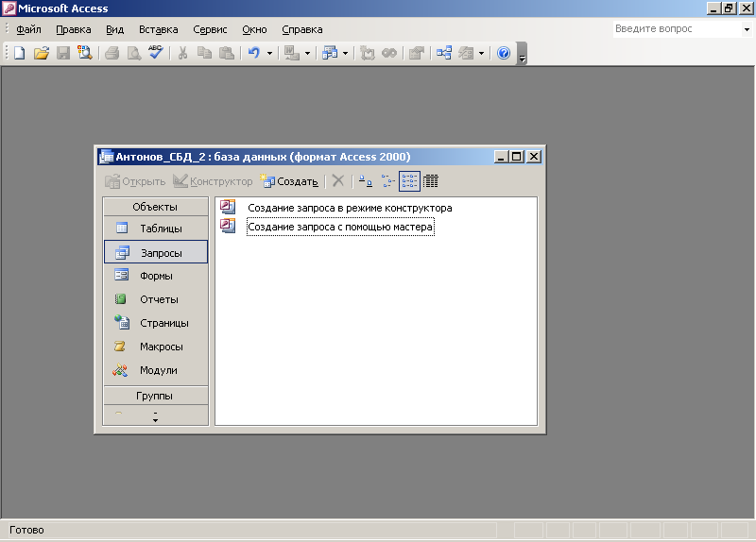Image resolution: width=756 pixels, height=542 pixels.
Task: Open the Правка menu
Action: (x=74, y=29)
